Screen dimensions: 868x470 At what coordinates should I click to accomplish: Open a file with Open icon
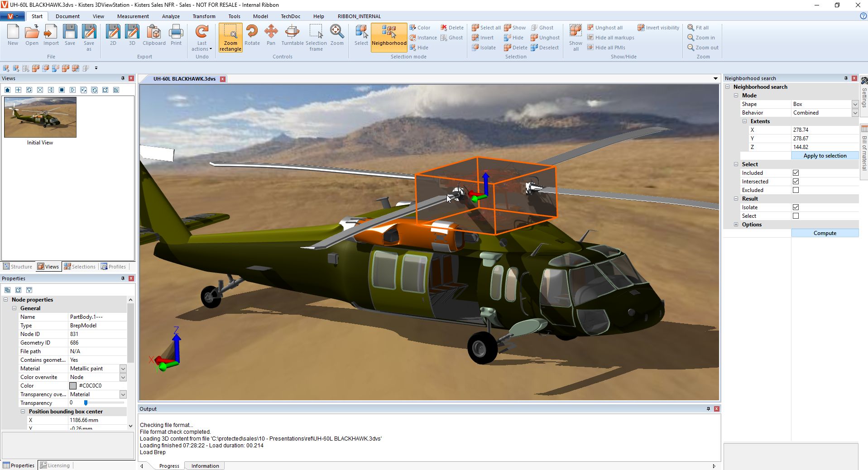point(32,35)
